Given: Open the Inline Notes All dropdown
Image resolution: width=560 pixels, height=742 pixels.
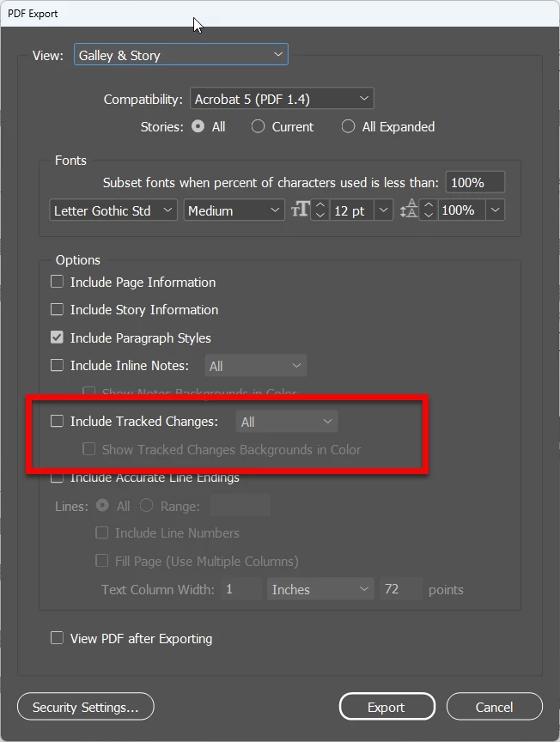Looking at the screenshot, I should click(x=256, y=366).
